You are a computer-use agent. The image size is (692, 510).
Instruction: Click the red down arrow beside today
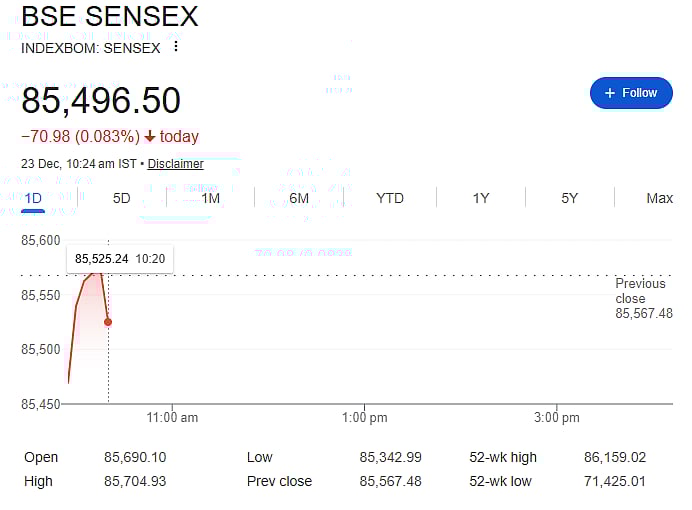tap(150, 137)
